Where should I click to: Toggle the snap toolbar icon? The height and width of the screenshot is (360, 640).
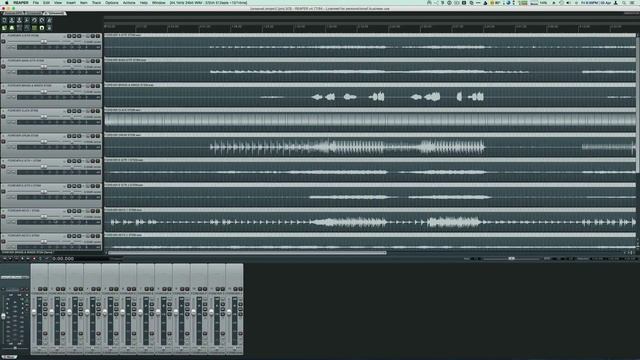coord(42,28)
